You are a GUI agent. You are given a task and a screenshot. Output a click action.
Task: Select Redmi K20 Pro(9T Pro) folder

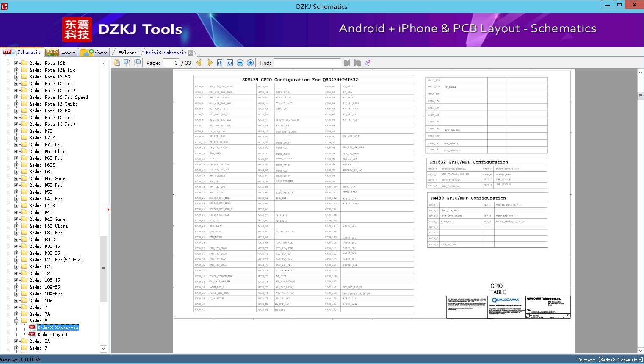tap(56, 260)
